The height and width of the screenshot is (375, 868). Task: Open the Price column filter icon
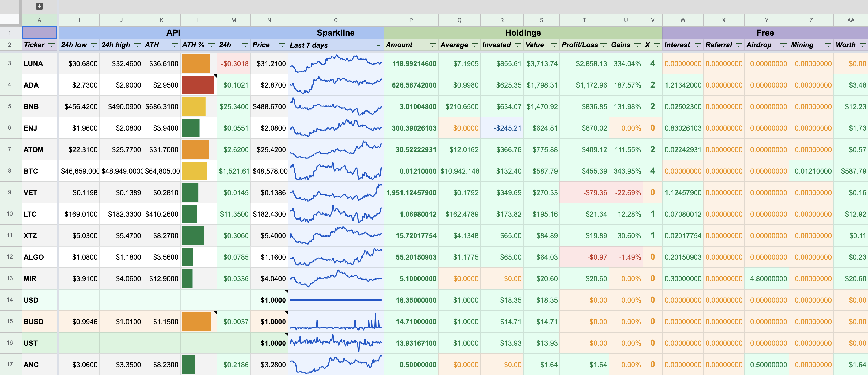pyautogui.click(x=282, y=45)
